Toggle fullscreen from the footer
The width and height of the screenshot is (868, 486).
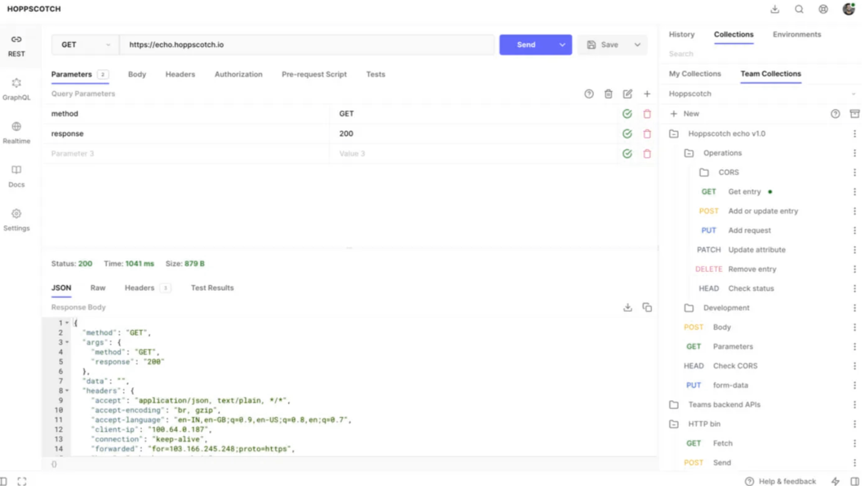[x=22, y=481]
